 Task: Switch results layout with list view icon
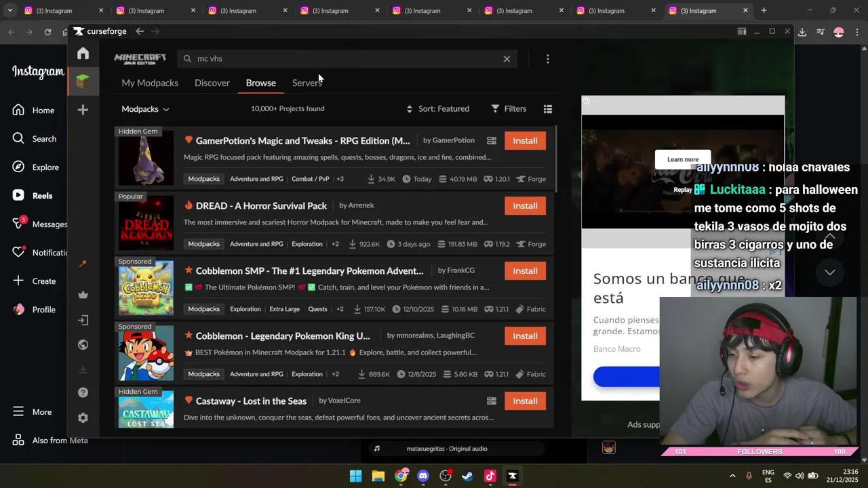(x=548, y=108)
